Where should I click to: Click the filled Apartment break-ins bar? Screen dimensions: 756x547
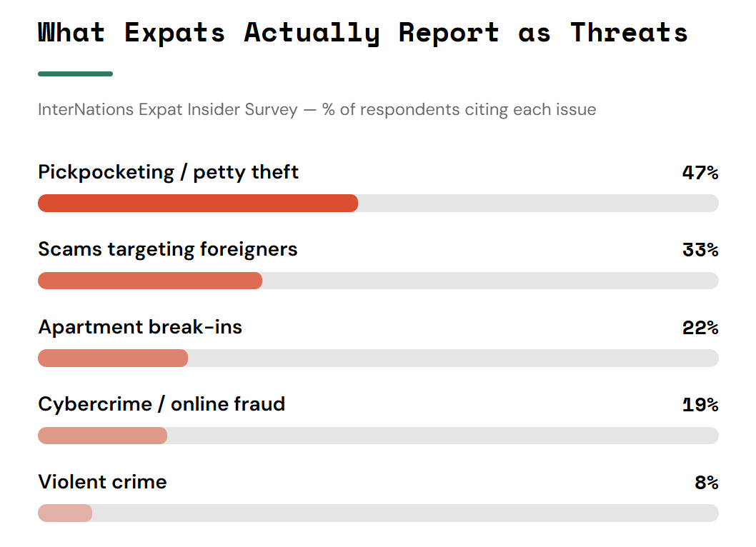(113, 358)
